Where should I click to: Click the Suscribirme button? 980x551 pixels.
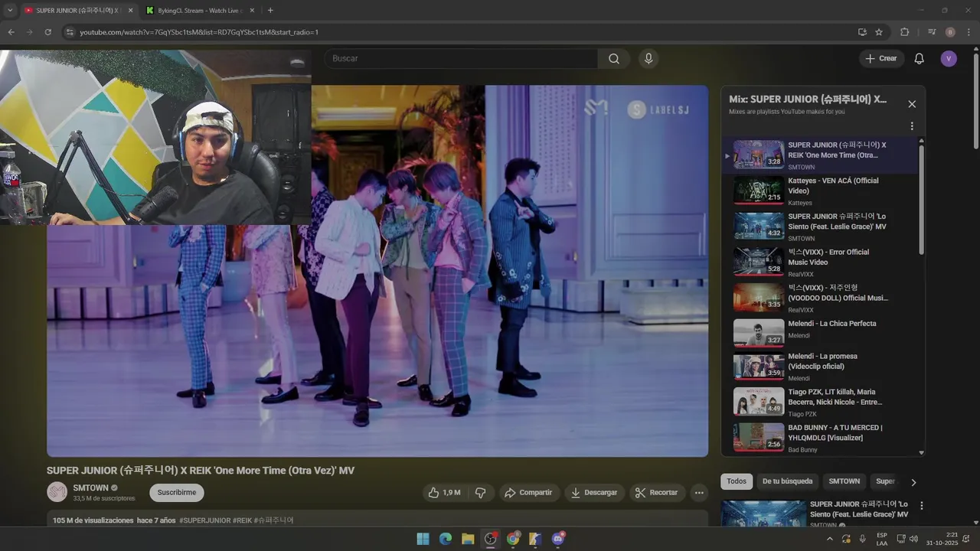pyautogui.click(x=177, y=493)
